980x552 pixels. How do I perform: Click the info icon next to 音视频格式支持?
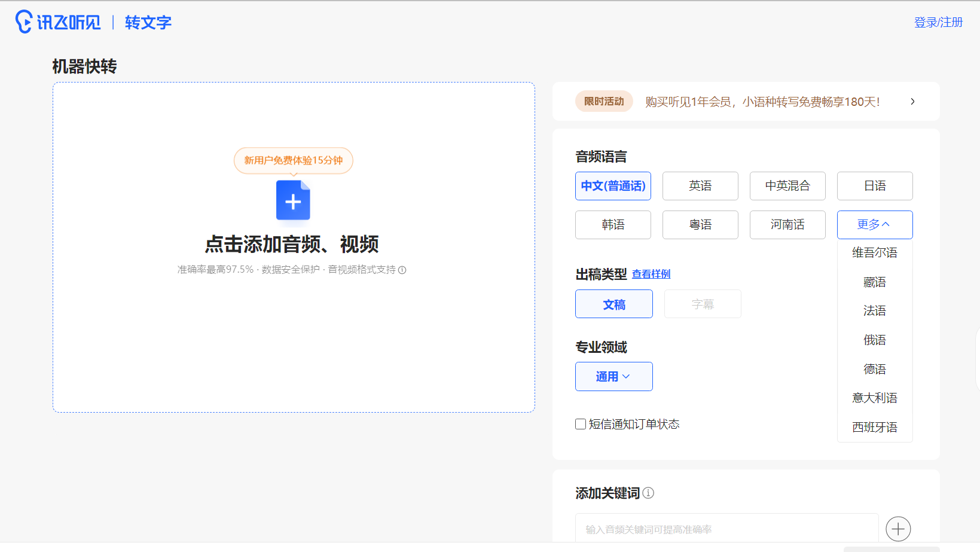[402, 270]
